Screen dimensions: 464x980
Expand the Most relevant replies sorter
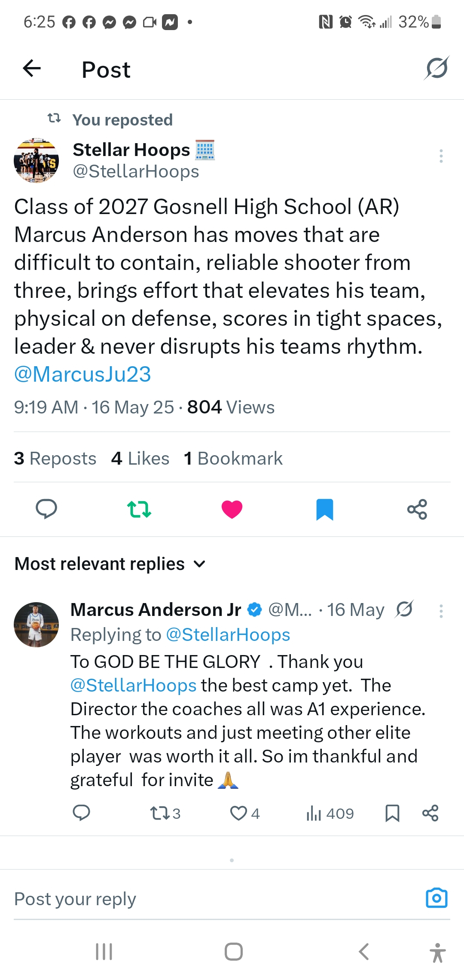(x=110, y=564)
